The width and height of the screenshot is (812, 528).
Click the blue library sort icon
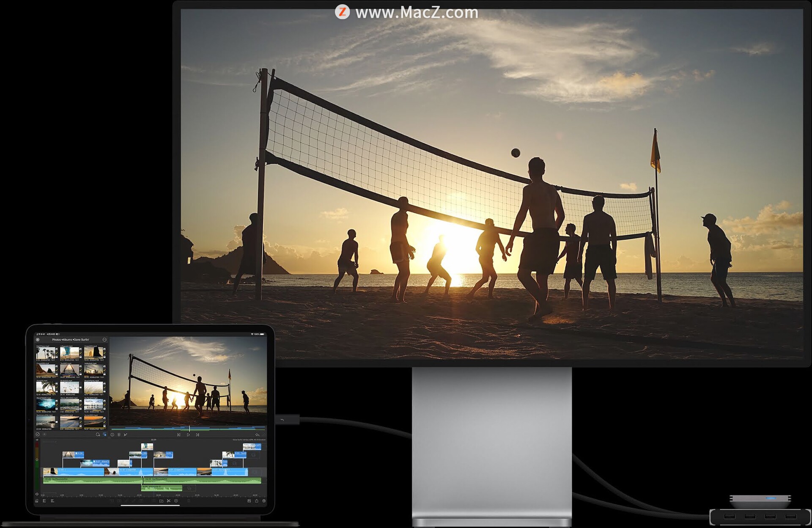[x=104, y=434]
